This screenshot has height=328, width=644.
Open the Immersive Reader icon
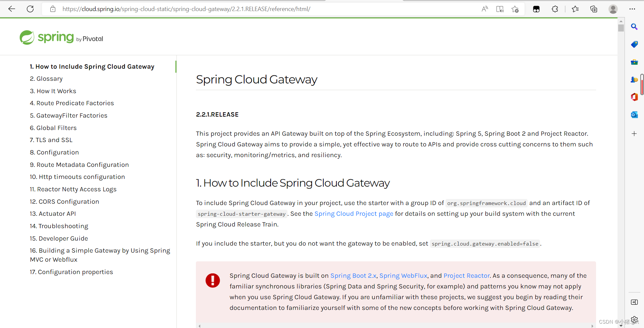point(500,9)
